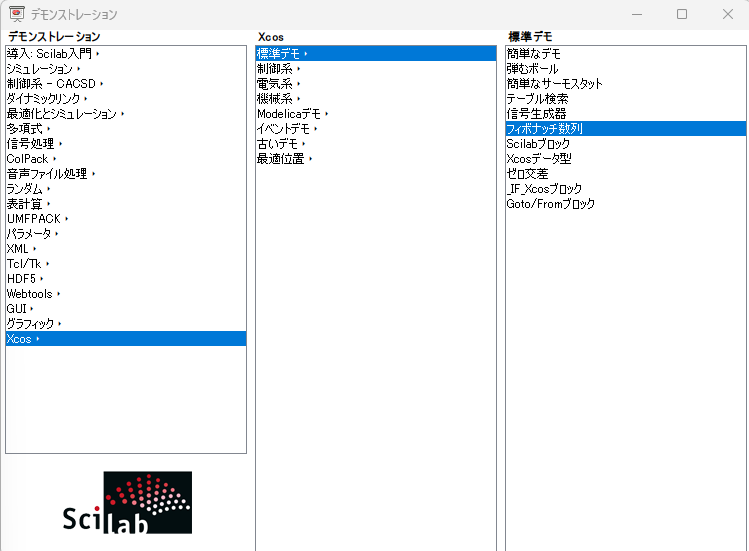Open イベントデモ category
The height and width of the screenshot is (551, 749).
[x=376, y=129]
